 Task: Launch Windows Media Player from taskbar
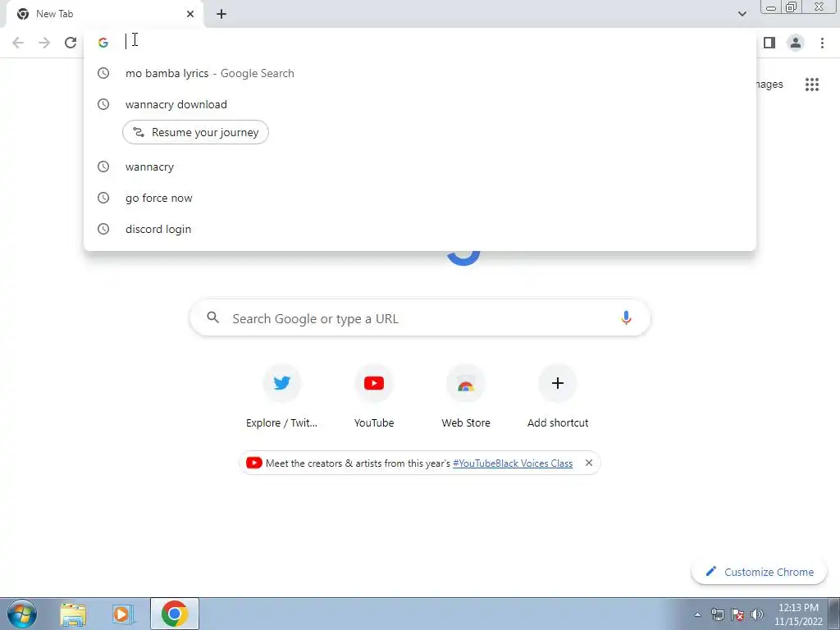pyautogui.click(x=123, y=614)
